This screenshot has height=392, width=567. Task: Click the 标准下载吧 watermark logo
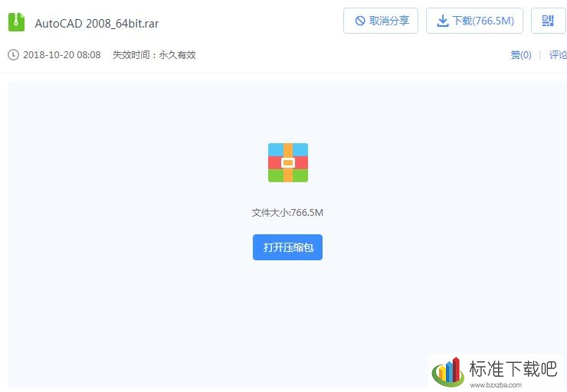tap(448, 372)
